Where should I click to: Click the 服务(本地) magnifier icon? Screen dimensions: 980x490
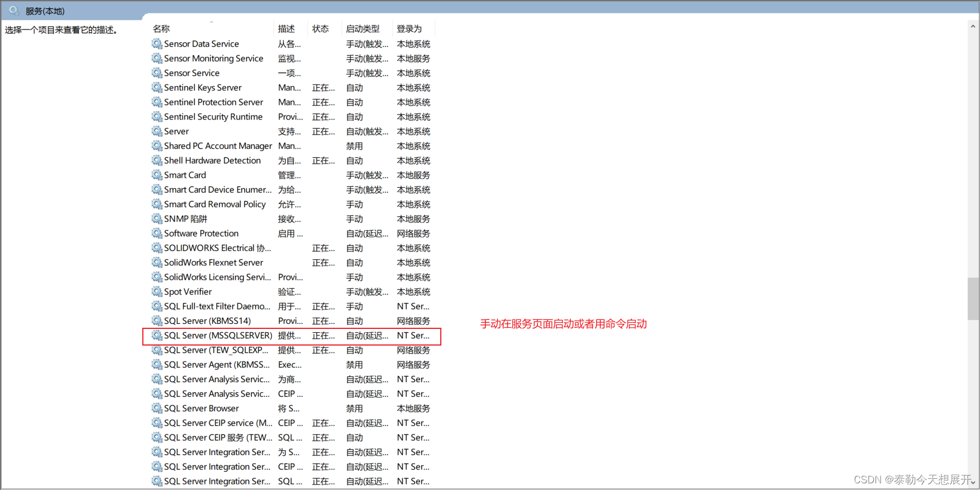point(14,11)
